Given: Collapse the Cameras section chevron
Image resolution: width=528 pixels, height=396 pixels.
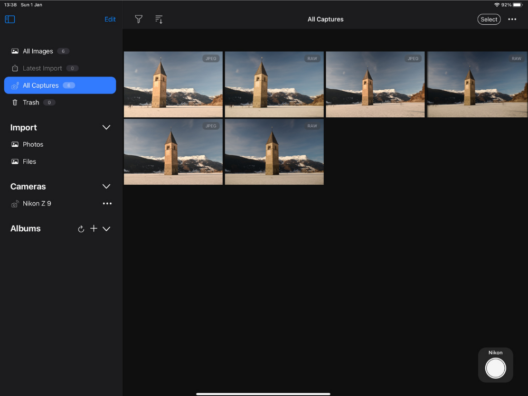Looking at the screenshot, I should pyautogui.click(x=106, y=186).
